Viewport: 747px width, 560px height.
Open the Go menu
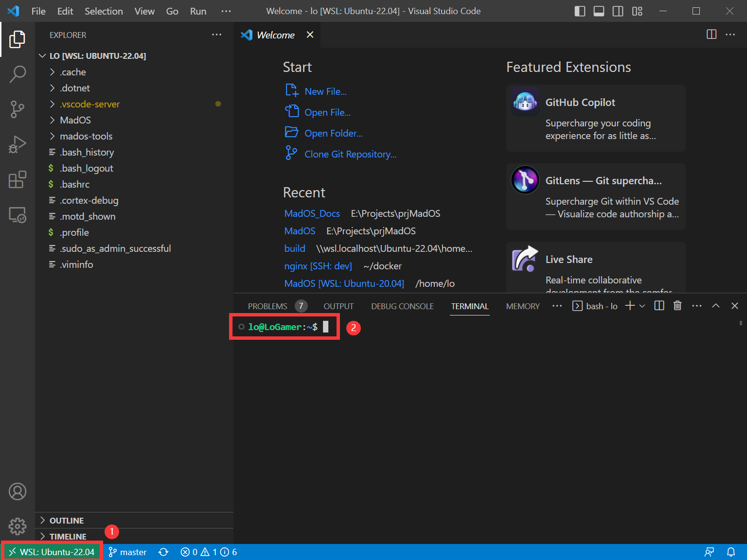tap(172, 11)
